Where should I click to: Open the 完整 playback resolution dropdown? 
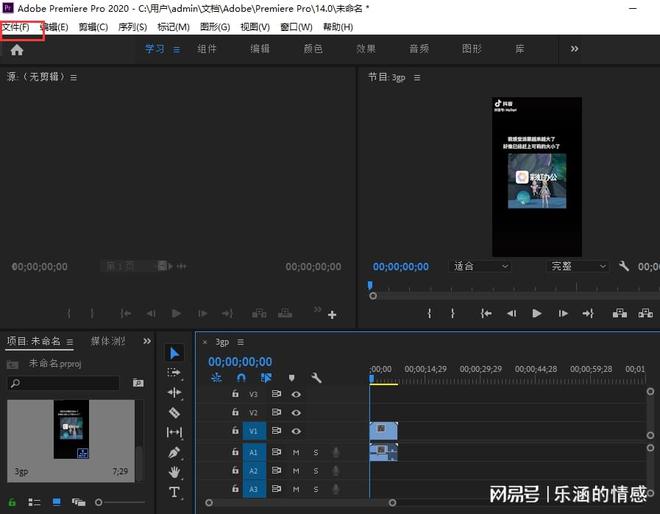coord(578,266)
